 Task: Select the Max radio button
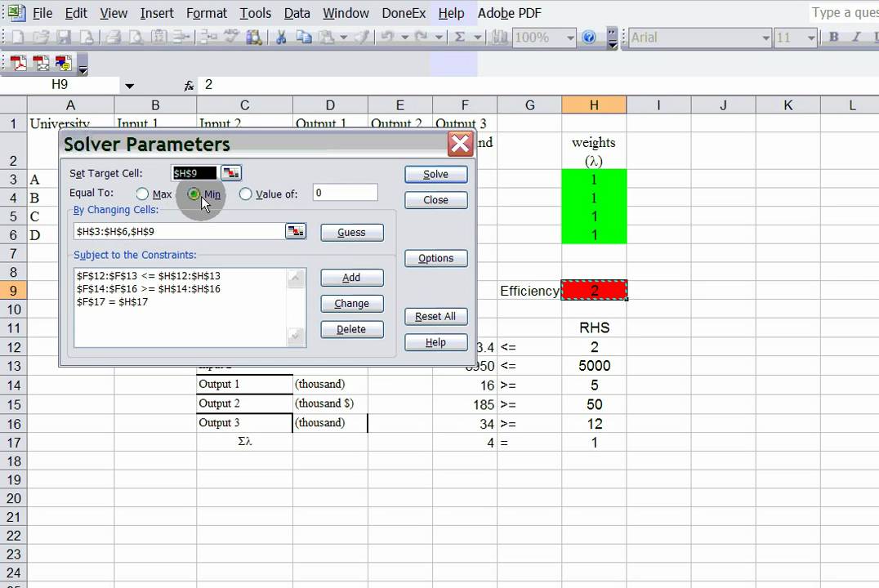[142, 194]
